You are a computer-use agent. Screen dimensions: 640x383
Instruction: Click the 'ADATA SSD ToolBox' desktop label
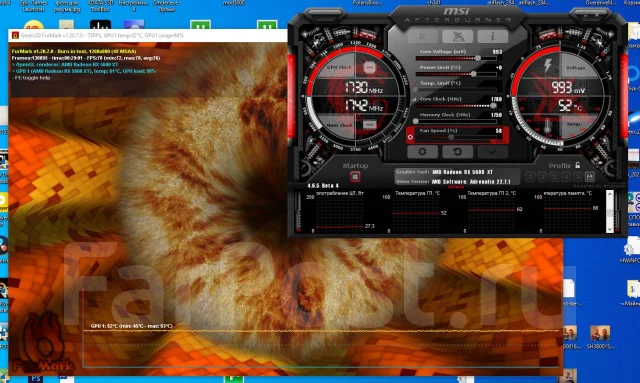(x=100, y=6)
